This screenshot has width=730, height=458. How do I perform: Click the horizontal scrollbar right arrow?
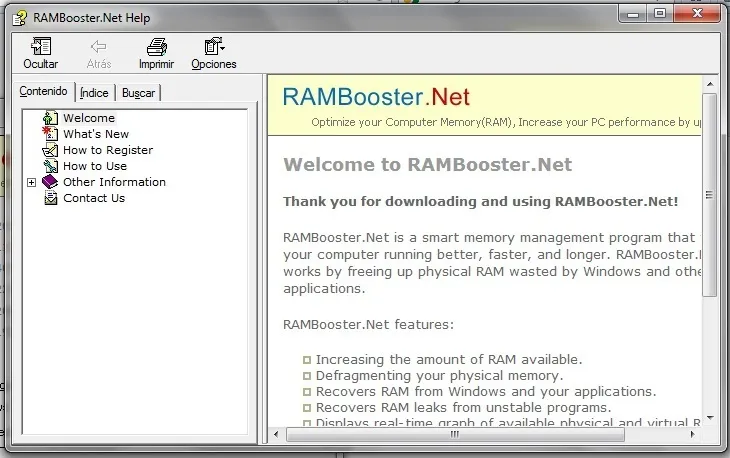click(692, 435)
